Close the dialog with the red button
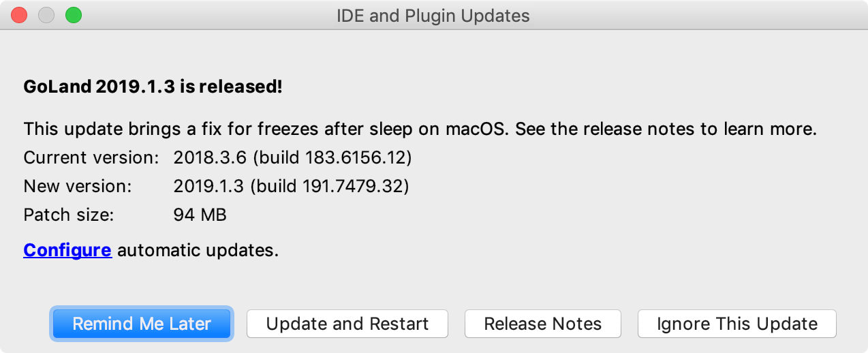This screenshot has height=353, width=868. [x=20, y=15]
